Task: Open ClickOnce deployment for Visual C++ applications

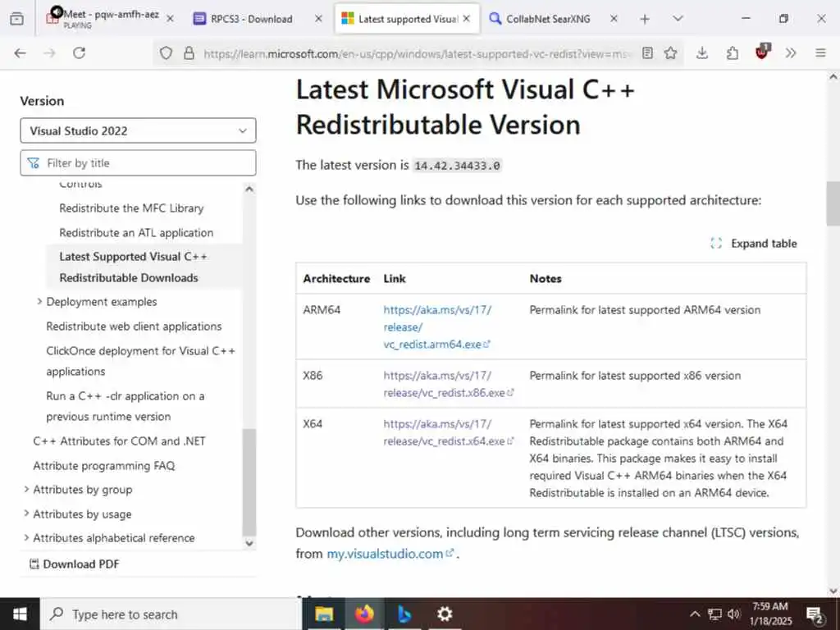Action: point(140,361)
